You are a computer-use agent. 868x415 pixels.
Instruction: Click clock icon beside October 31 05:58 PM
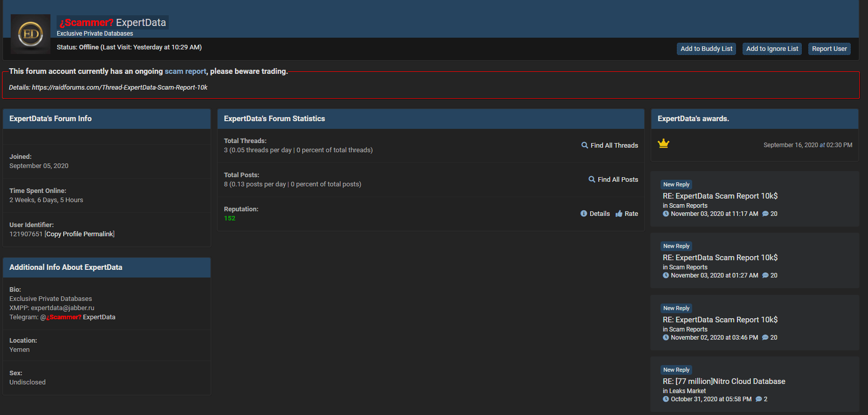pos(666,399)
